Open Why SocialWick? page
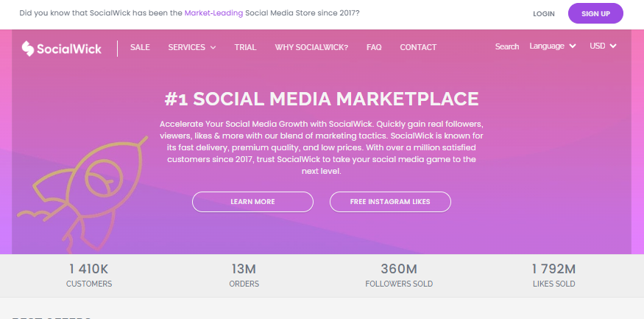The image size is (644, 319). pyautogui.click(x=311, y=47)
